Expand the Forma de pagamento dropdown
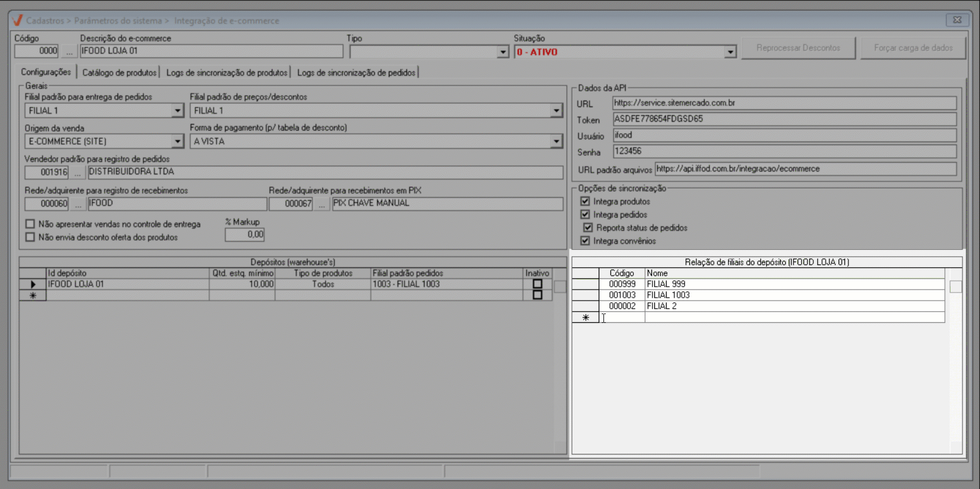Image resolution: width=980 pixels, height=489 pixels. tap(555, 142)
